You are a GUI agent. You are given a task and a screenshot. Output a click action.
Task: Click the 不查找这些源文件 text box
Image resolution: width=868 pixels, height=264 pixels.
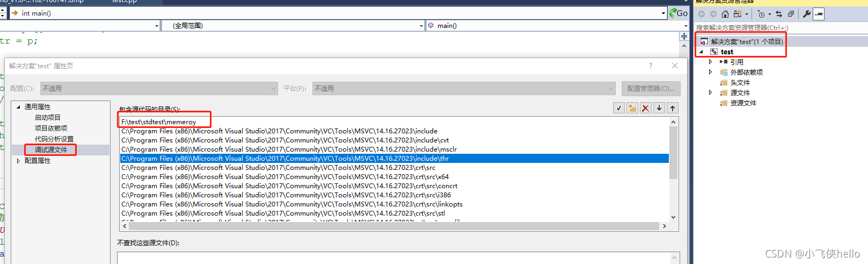[x=398, y=258]
